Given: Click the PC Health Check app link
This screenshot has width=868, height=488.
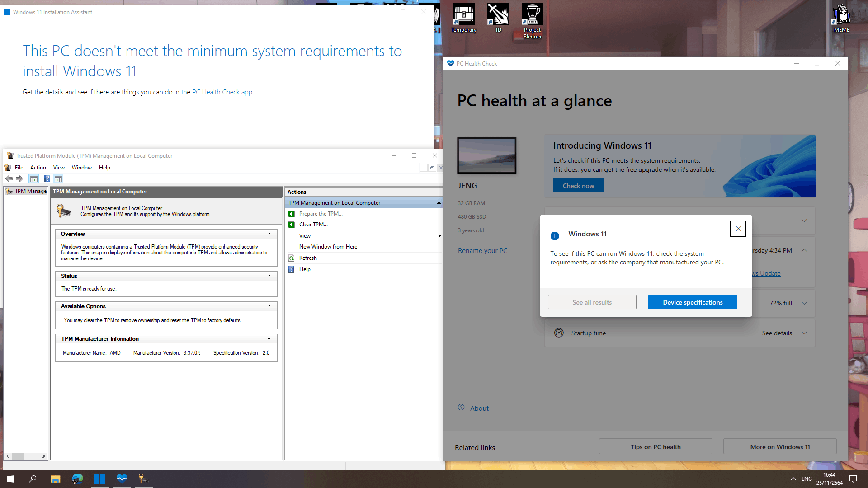Looking at the screenshot, I should click(x=222, y=92).
